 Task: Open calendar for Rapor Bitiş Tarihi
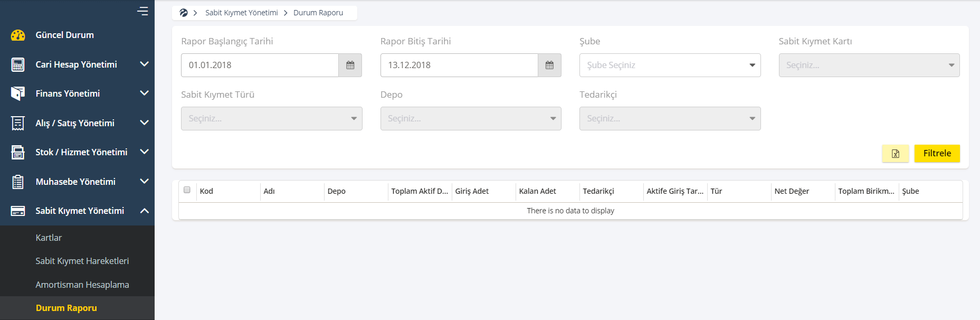[549, 65]
